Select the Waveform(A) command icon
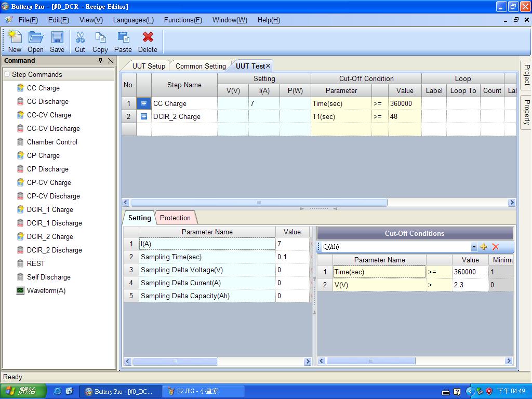 pyautogui.click(x=20, y=290)
